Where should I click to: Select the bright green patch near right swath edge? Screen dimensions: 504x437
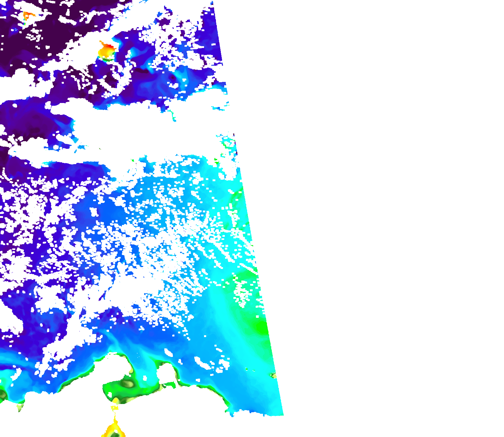pos(261,327)
